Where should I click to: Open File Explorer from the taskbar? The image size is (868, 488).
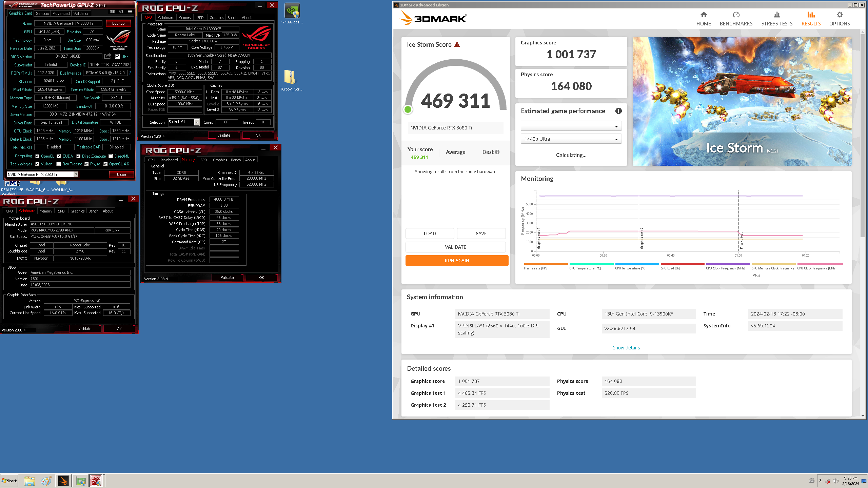[x=29, y=481]
